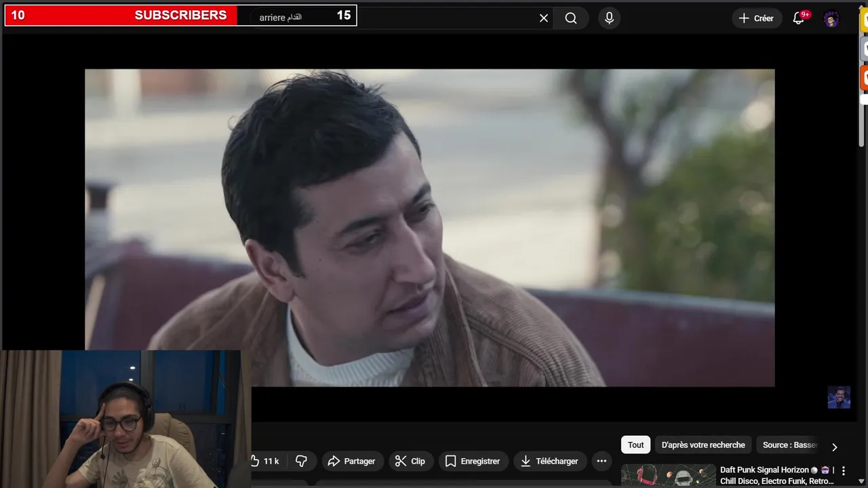
Task: Click the Partager share button
Action: [x=353, y=461]
